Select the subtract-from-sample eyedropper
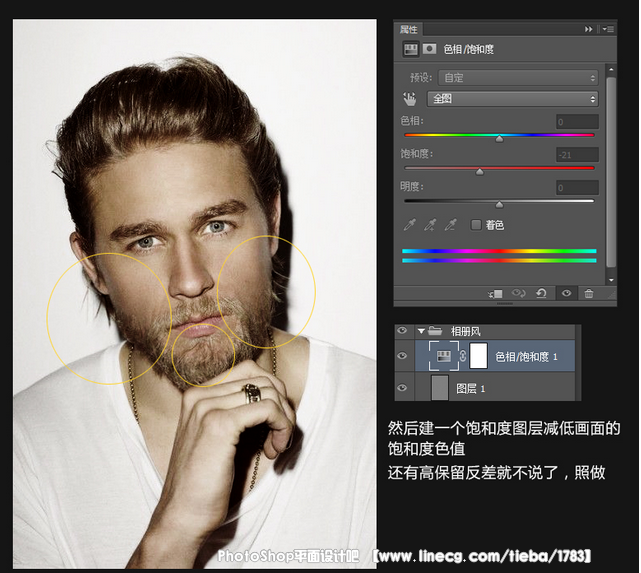Screen dimensions: 641x573 [x=451, y=225]
